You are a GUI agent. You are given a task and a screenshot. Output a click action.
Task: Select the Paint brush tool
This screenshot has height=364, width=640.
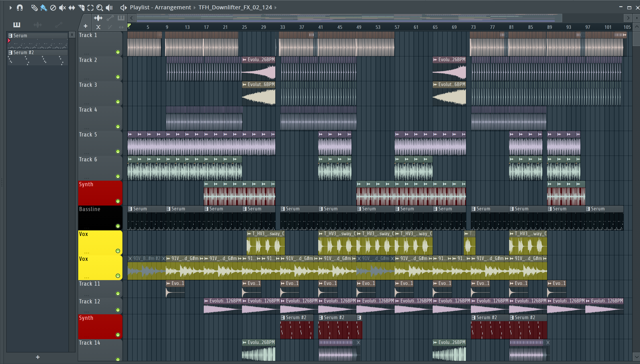pyautogui.click(x=44, y=8)
